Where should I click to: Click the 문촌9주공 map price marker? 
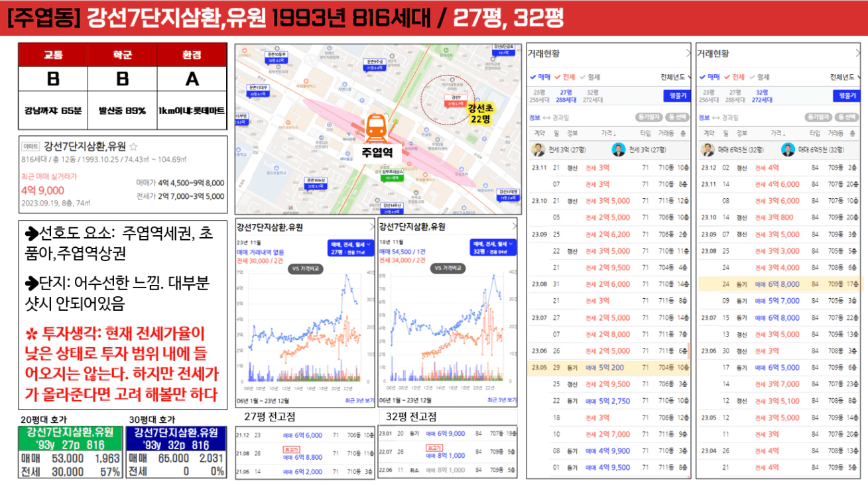click(x=375, y=65)
